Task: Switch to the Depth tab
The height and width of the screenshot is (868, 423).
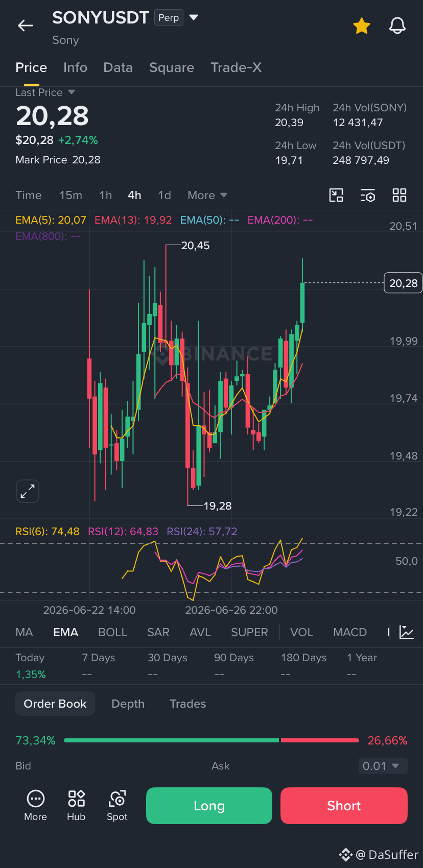Action: coord(128,704)
